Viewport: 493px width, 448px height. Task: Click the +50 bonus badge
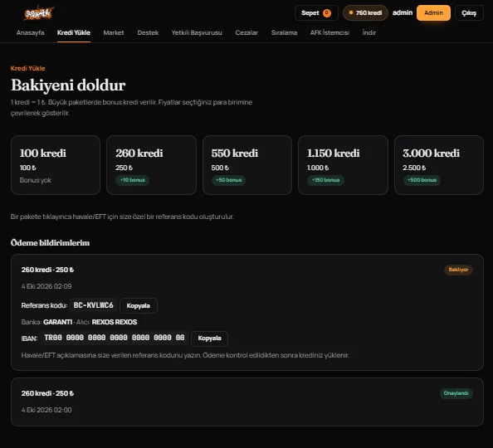pos(228,180)
